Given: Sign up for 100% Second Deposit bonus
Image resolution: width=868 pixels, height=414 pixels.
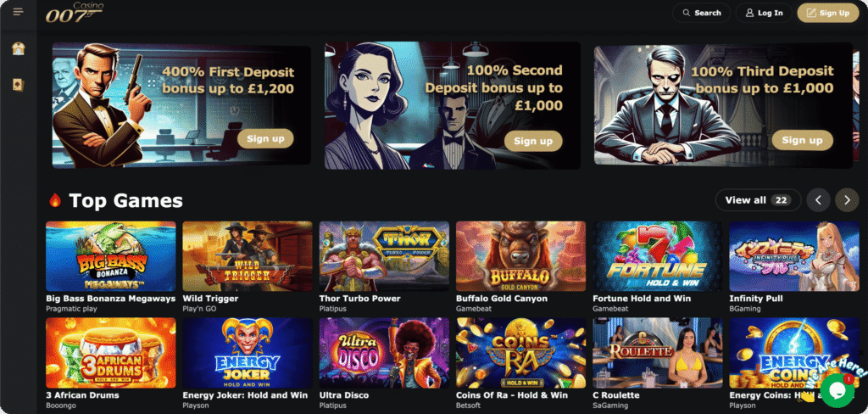Looking at the screenshot, I should click(x=533, y=141).
